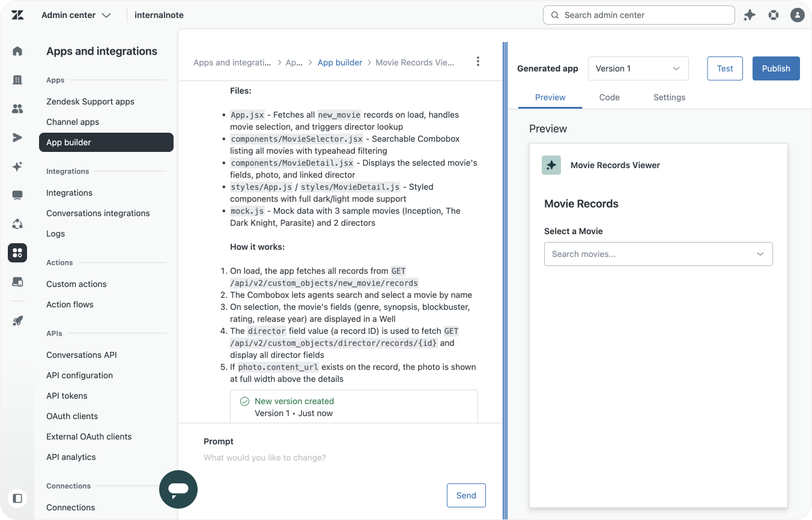Viewport: 812px width, 520px height.
Task: Click the Publish button
Action: coord(776,68)
